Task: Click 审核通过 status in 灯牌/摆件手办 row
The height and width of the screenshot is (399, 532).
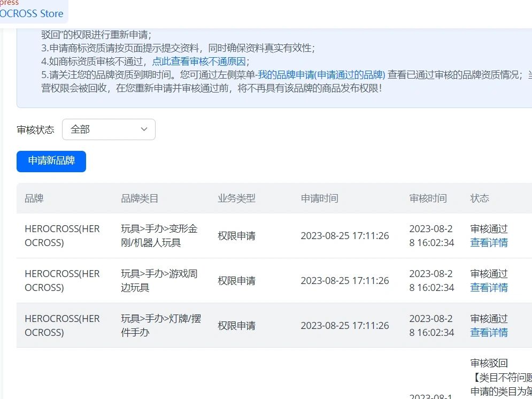Action: [x=489, y=319]
